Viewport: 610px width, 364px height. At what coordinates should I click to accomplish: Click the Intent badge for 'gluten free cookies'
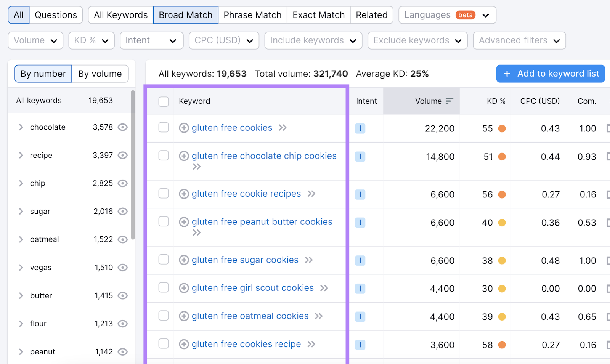tap(360, 128)
